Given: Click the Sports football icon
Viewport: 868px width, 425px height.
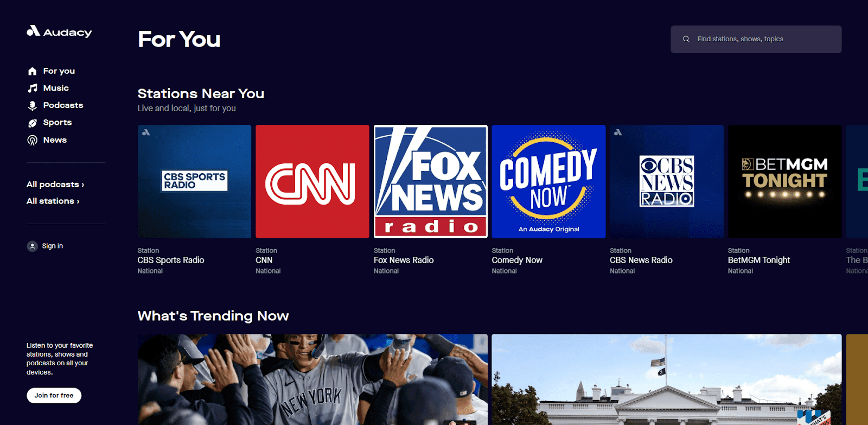Looking at the screenshot, I should coord(33,123).
